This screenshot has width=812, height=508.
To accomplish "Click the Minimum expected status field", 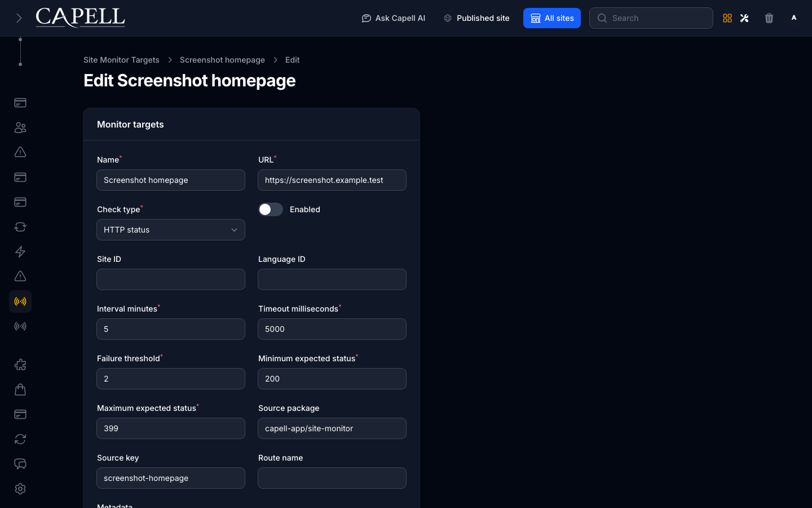I will click(x=332, y=379).
